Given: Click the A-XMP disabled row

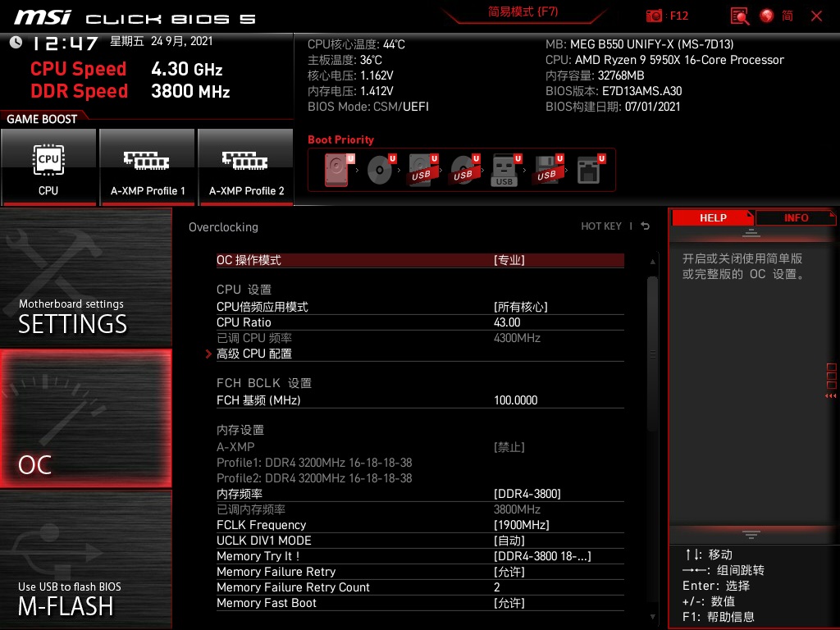Looking at the screenshot, I should click(420, 447).
